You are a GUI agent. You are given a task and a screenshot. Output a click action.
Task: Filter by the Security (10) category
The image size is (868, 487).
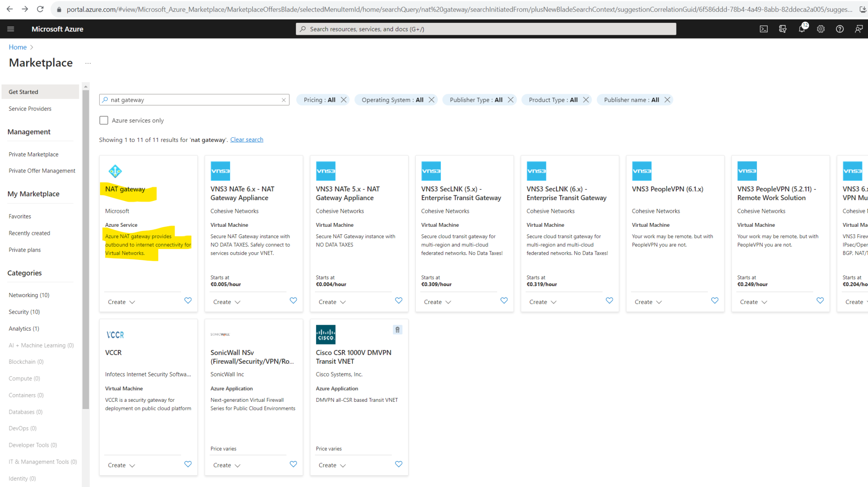tap(24, 312)
